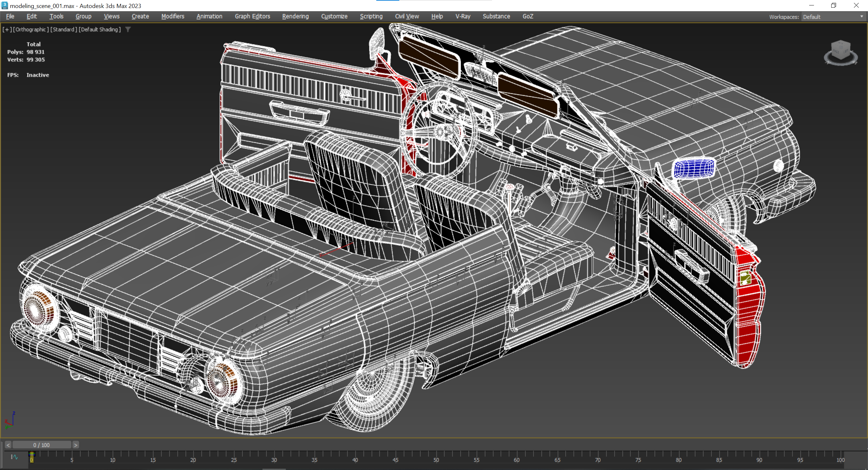
Task: Open the [Orthographic] point-of-view menu
Action: click(31, 29)
